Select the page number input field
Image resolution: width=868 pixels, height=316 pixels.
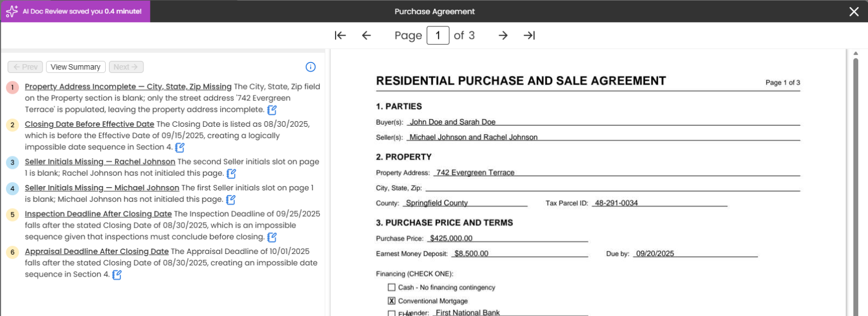[438, 36]
